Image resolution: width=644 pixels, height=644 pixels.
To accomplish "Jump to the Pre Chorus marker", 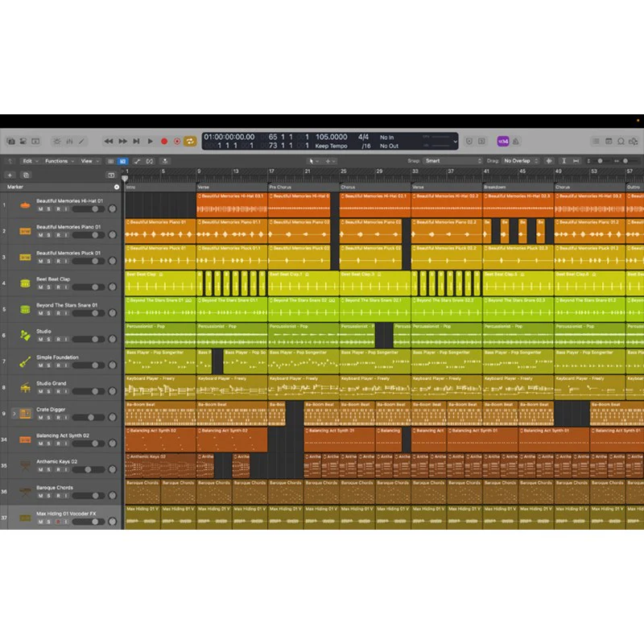I will (x=280, y=188).
